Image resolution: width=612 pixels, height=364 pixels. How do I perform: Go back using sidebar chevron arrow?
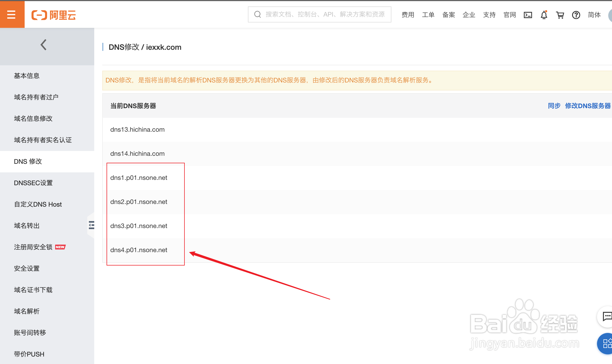coord(44,45)
